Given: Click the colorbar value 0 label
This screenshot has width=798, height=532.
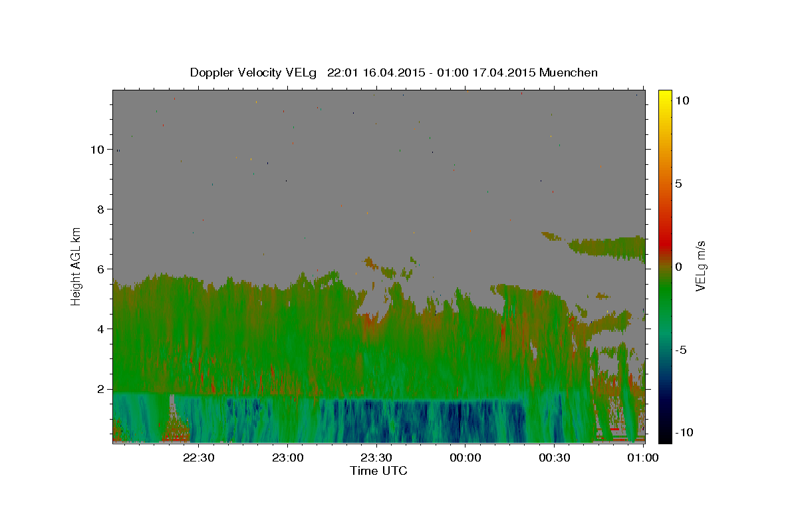Looking at the screenshot, I should pos(678,267).
